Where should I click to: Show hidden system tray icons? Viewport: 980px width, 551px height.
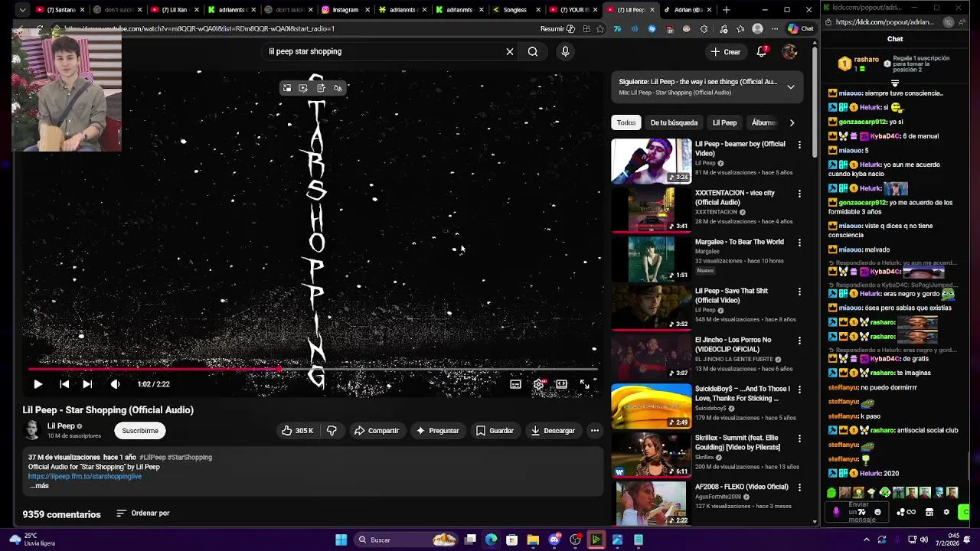[x=867, y=540]
